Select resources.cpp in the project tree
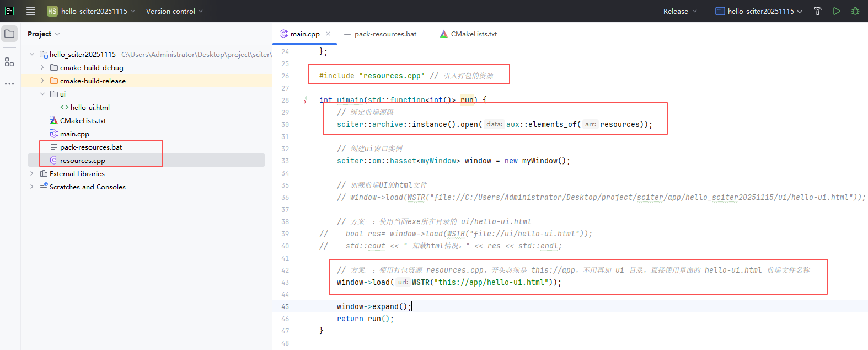 tap(82, 160)
